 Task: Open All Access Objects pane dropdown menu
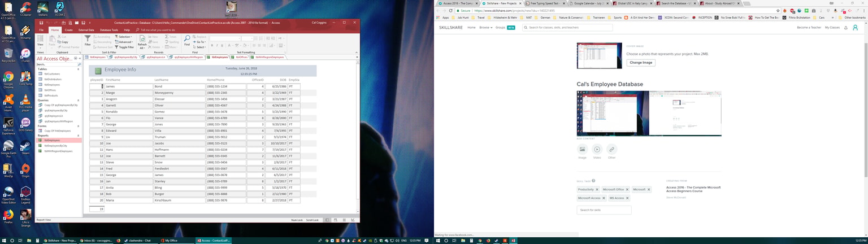(x=75, y=58)
